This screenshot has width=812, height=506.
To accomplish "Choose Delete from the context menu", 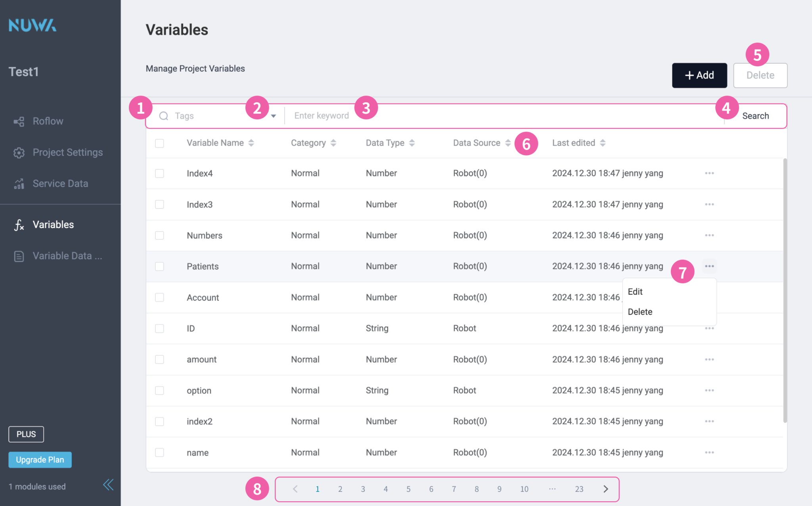I will [640, 312].
